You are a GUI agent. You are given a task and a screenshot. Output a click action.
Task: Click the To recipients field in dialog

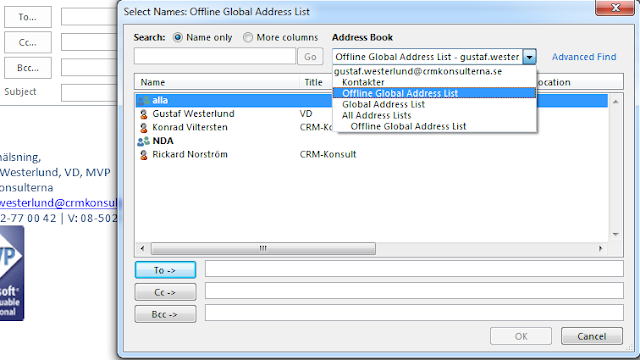pyautogui.click(x=414, y=269)
